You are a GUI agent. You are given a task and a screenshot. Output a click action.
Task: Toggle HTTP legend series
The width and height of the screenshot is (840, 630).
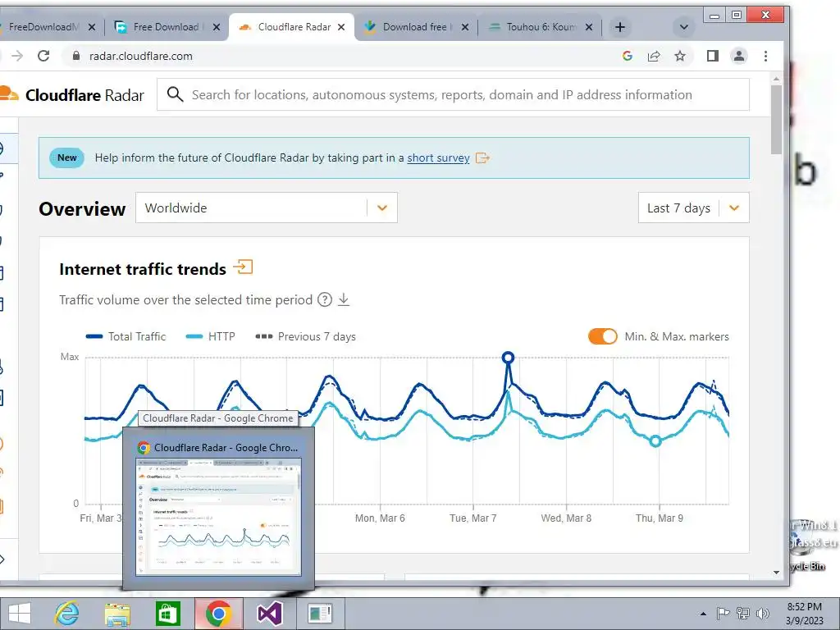coord(211,336)
